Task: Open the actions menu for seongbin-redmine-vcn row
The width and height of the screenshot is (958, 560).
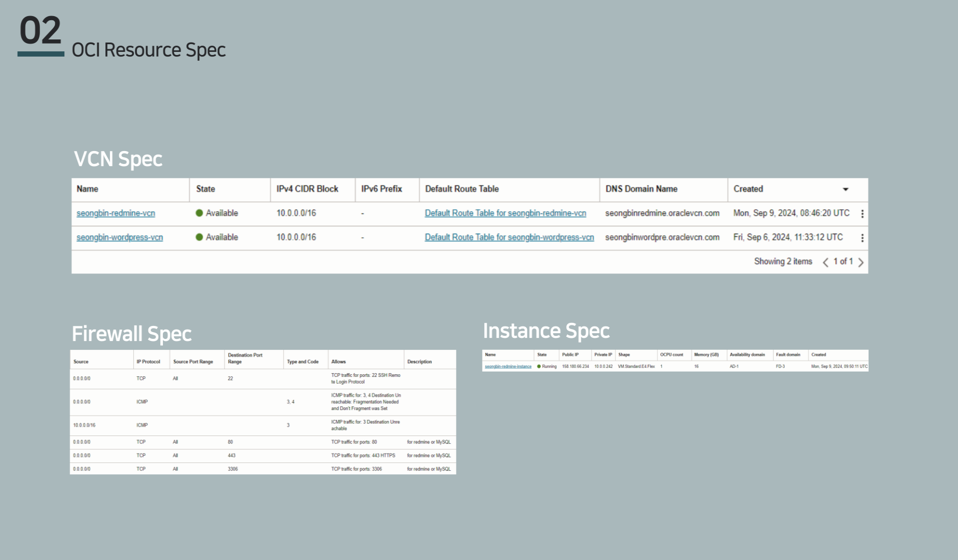Action: pos(862,214)
